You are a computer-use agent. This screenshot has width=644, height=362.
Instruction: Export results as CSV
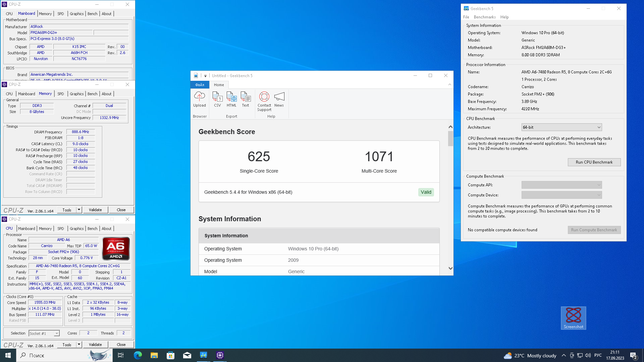point(217,99)
